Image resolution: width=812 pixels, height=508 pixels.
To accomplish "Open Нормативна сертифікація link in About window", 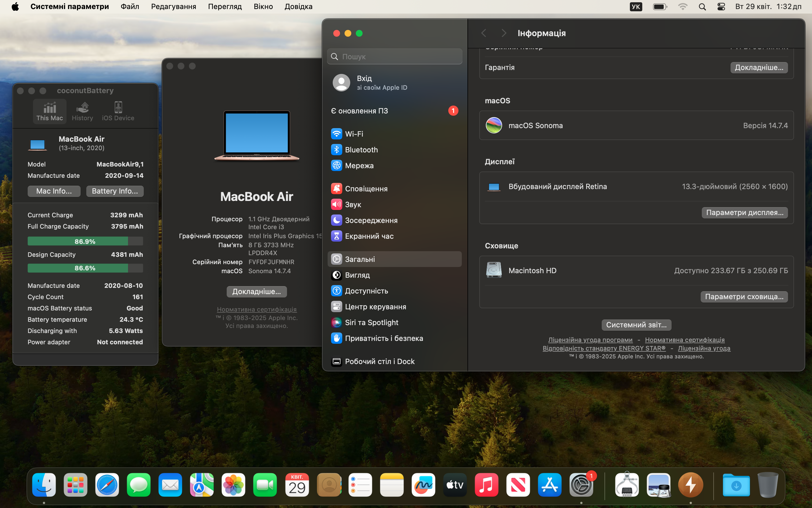I will coord(257,309).
